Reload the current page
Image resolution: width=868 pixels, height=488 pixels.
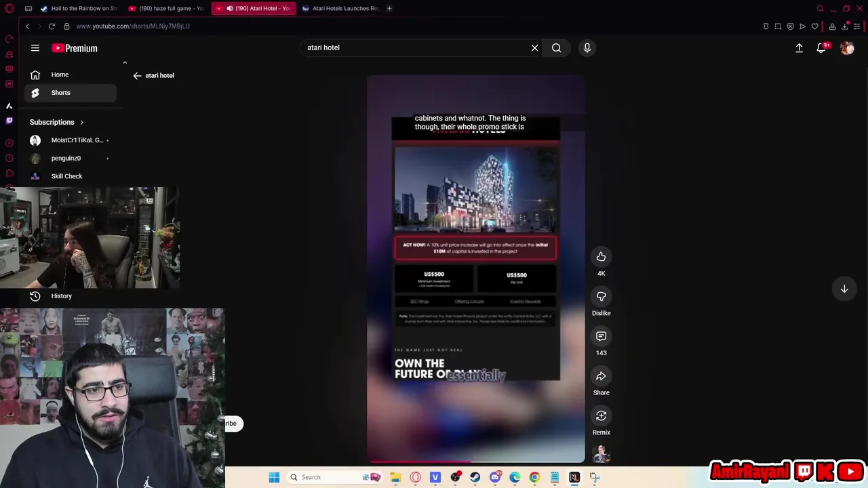(52, 26)
